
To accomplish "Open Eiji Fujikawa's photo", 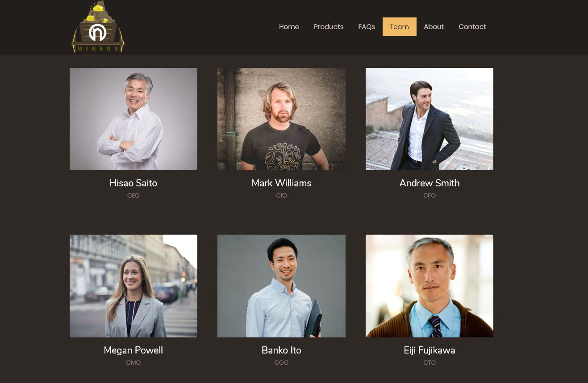I will click(430, 286).
